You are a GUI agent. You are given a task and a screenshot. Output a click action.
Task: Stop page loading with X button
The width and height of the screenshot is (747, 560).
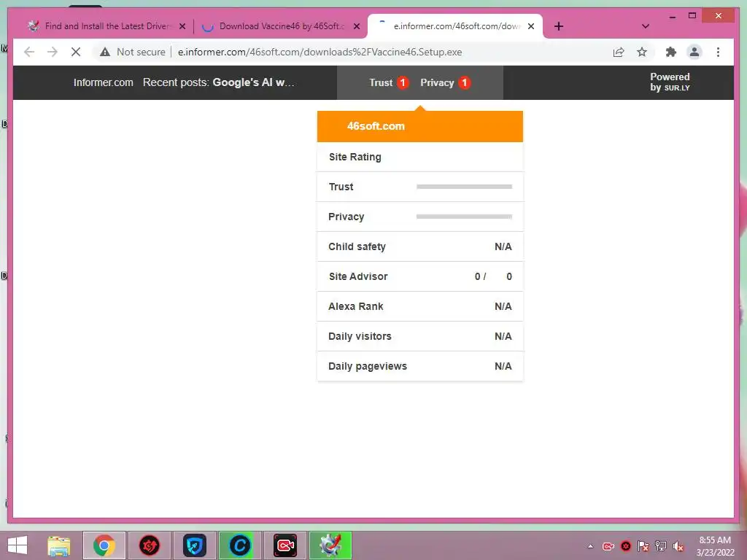coord(76,52)
